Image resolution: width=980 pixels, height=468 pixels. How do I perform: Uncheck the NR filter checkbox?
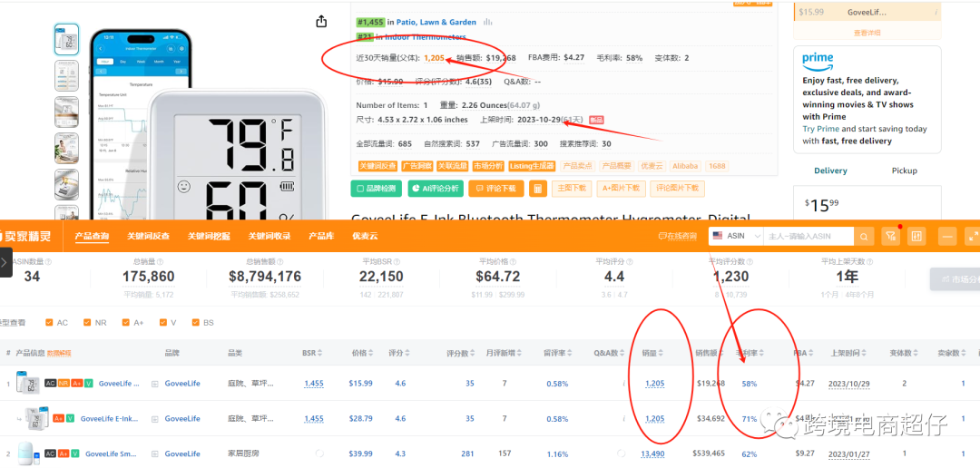tap(87, 323)
